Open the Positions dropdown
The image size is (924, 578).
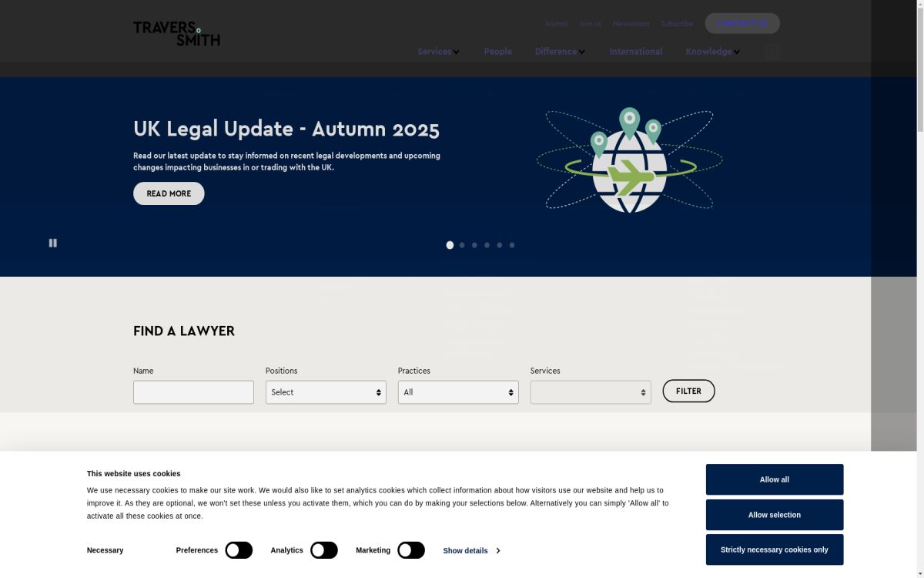(x=326, y=392)
